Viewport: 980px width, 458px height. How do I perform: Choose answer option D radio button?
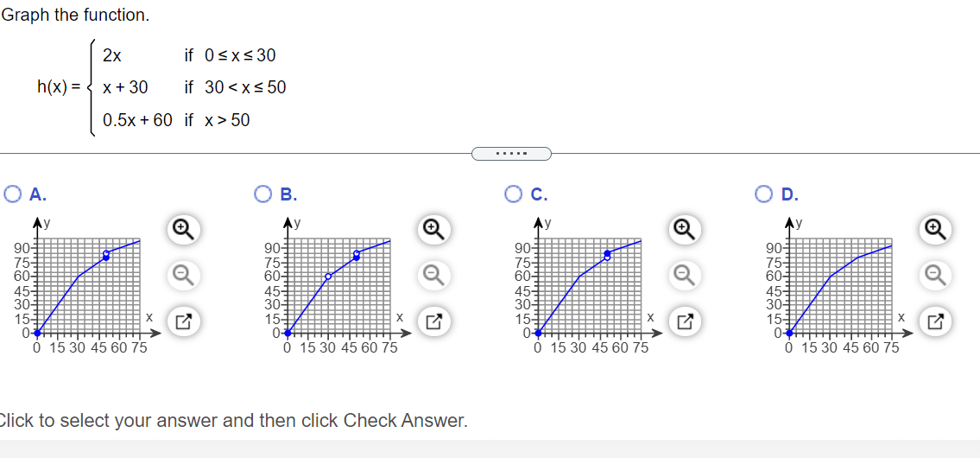coord(766,194)
